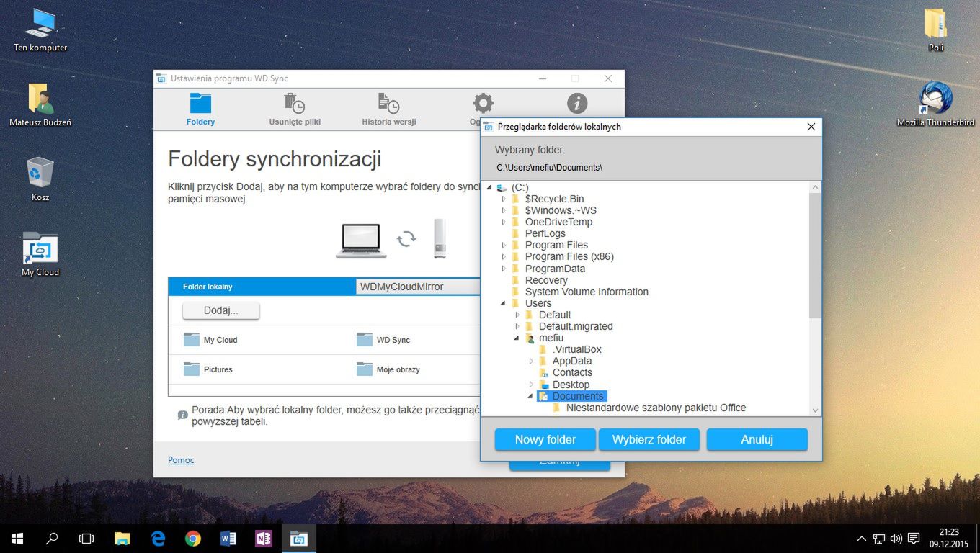This screenshot has height=553, width=980.
Task: Expand the Default user folder
Action: pos(517,315)
